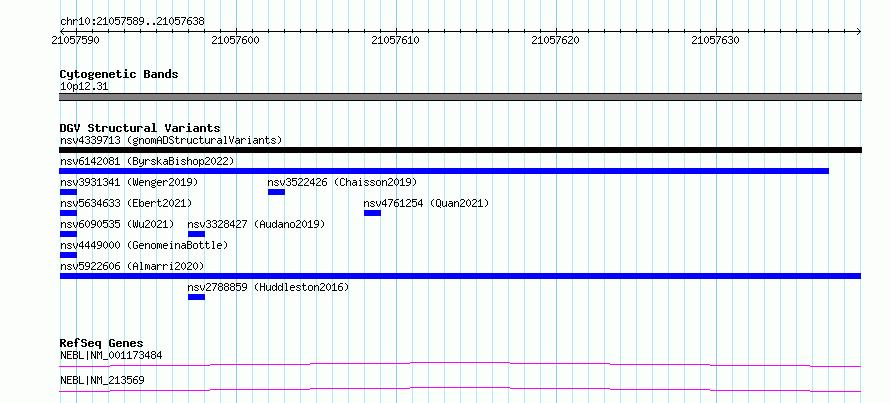Open variant nsv4339713 gnomAD label
890x403 pixels.
coord(171,140)
